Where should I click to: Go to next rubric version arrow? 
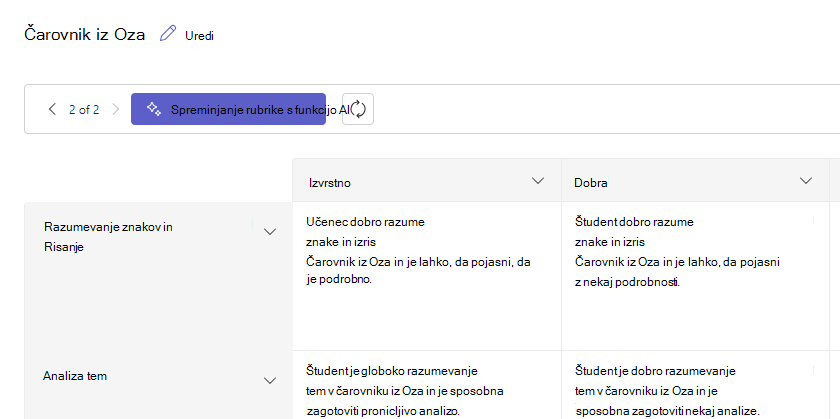(x=116, y=109)
